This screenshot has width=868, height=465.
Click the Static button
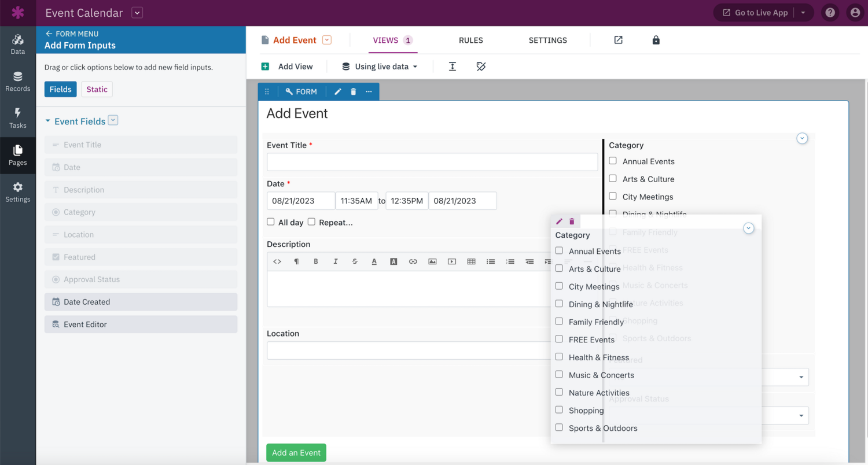97,89
